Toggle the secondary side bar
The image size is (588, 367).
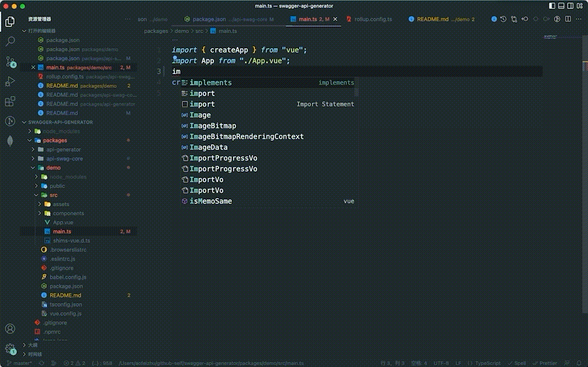(x=570, y=6)
